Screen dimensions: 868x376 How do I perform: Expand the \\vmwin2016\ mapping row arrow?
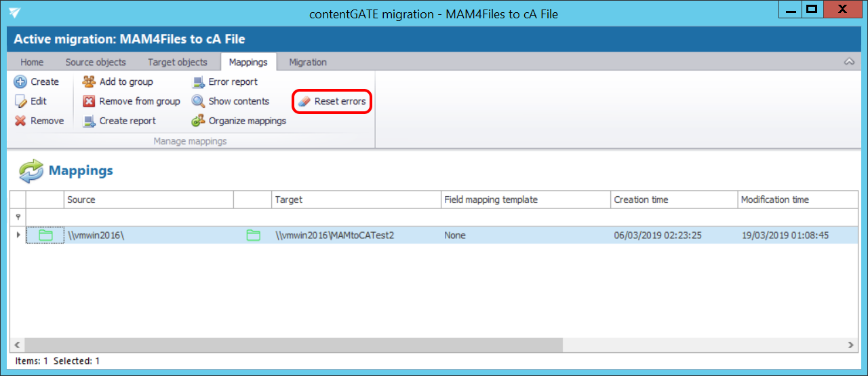18,235
